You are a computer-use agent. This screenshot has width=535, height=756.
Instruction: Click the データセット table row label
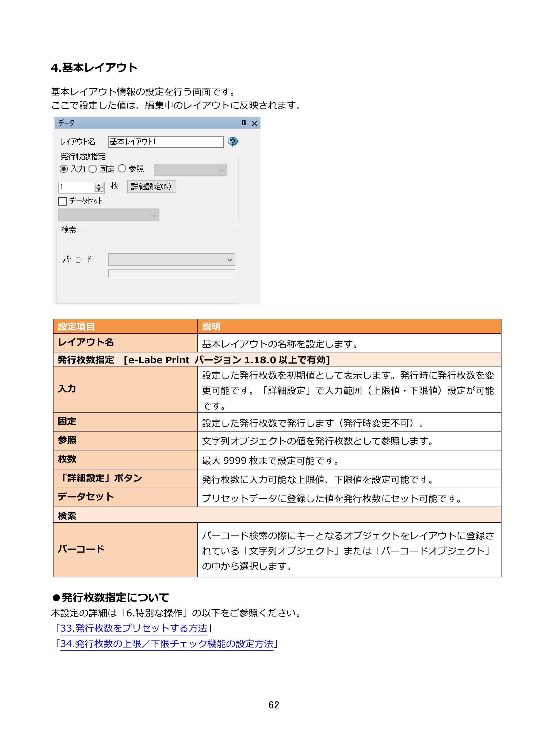click(86, 497)
